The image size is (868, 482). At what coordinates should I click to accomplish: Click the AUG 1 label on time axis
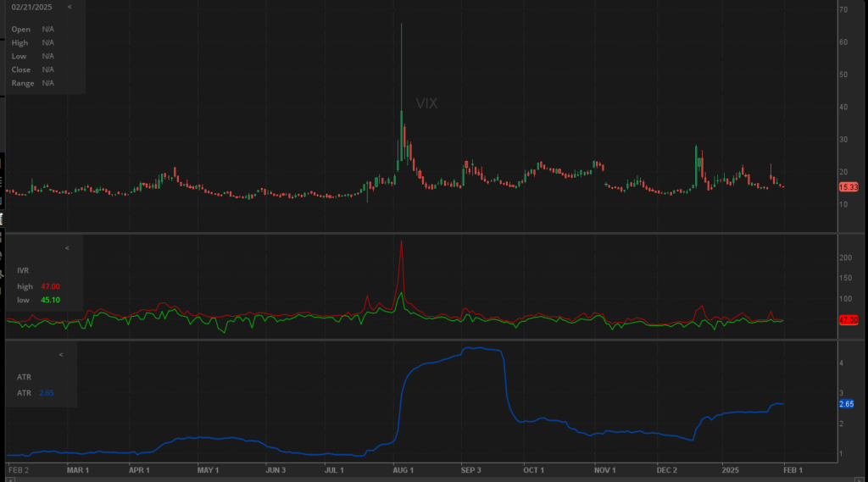point(403,469)
